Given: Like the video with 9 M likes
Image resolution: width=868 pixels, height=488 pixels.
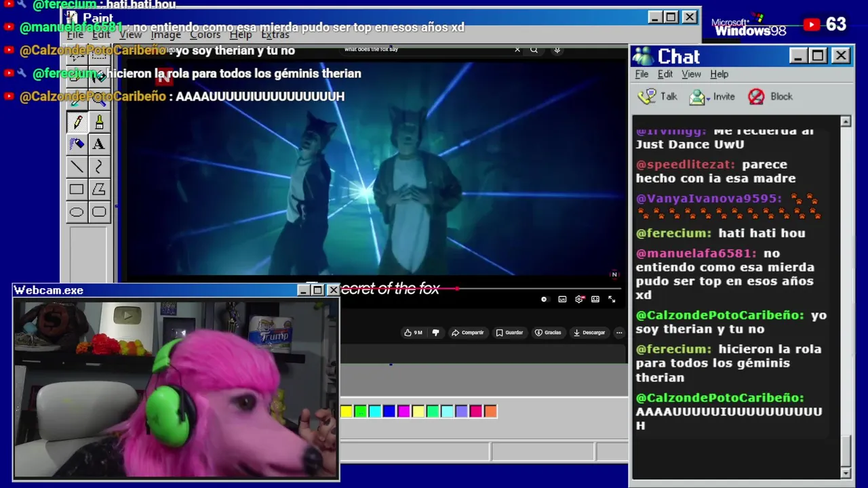Looking at the screenshot, I should (413, 333).
